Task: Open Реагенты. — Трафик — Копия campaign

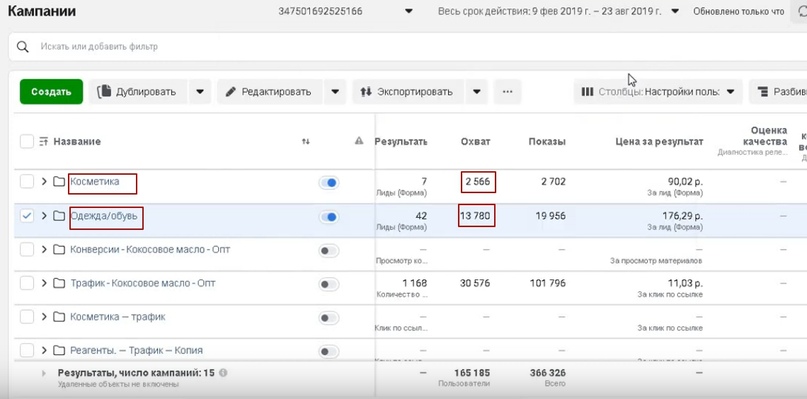Action: coord(136,351)
